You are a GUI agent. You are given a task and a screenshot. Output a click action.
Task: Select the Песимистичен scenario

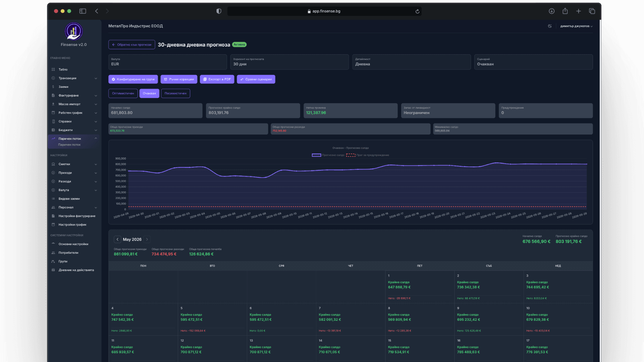click(175, 94)
